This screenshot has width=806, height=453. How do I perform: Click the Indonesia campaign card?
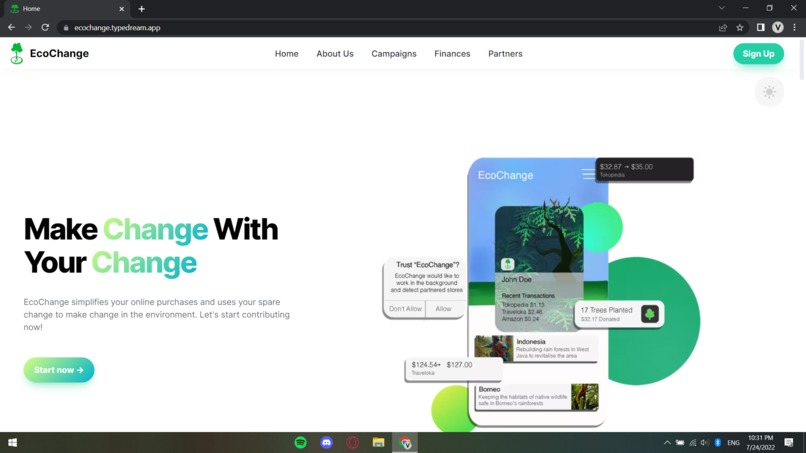[x=536, y=348]
